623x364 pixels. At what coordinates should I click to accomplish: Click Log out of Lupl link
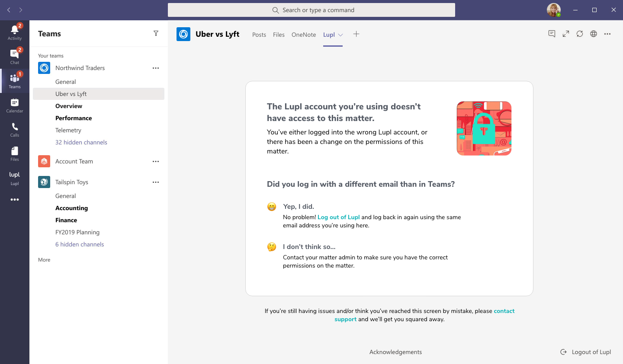pos(339,217)
